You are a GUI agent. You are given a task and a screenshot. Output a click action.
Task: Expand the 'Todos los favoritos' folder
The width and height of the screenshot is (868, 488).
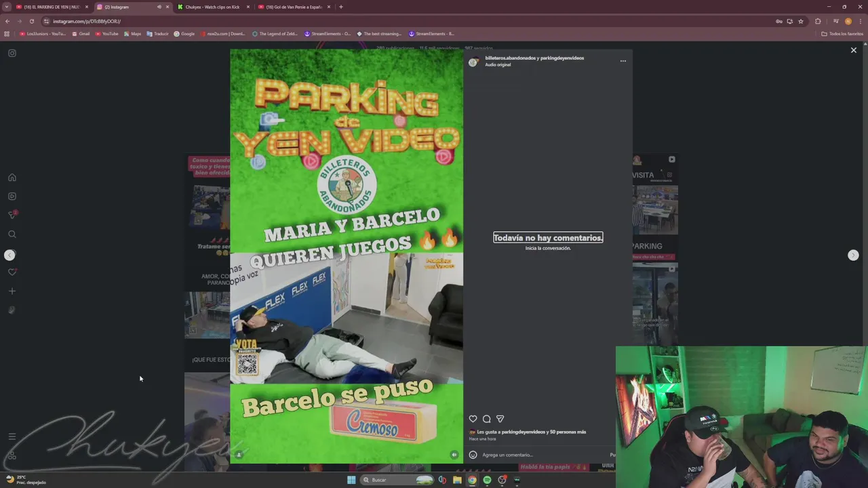[x=842, y=34]
